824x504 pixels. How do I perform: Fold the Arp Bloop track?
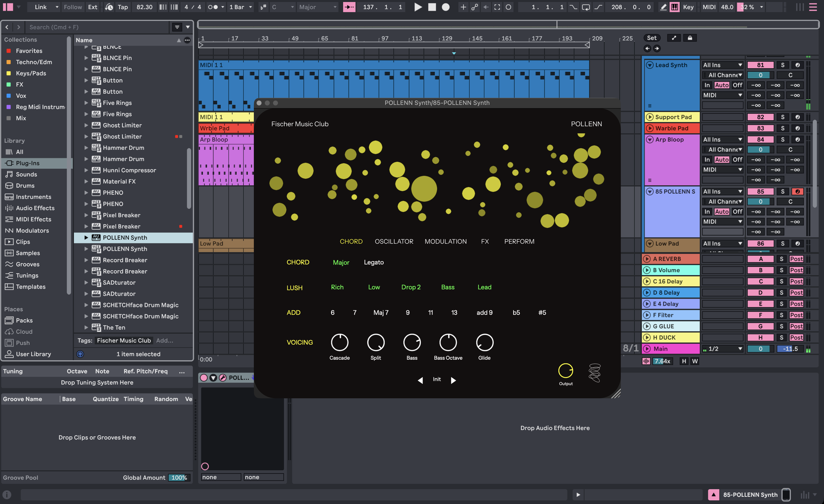[649, 140]
